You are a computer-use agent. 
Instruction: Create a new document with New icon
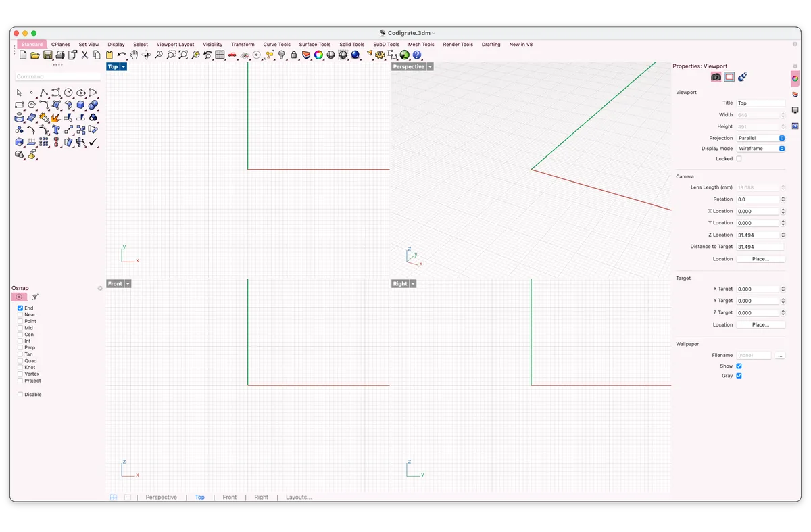23,55
